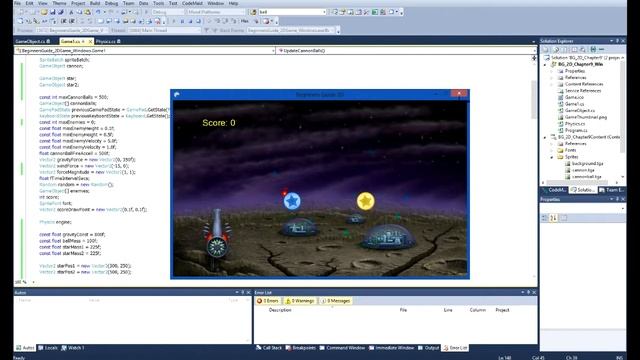Sort Error List by Line column
Viewport: 640px width, 360px height.
coord(448,310)
